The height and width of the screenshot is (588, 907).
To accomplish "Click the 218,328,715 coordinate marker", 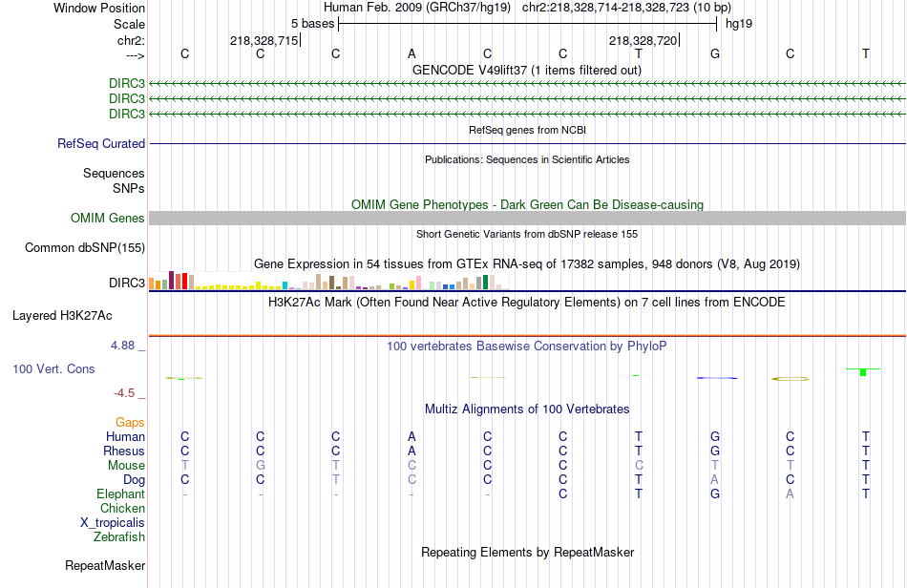I will pyautogui.click(x=264, y=40).
